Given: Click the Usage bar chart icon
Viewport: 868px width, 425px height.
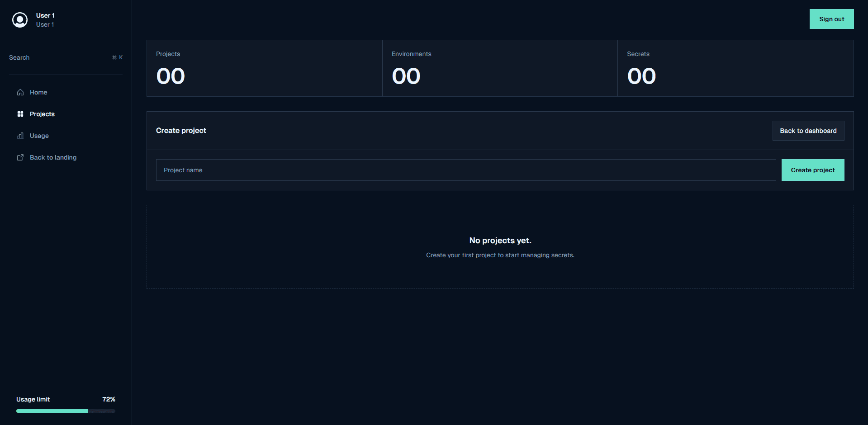Looking at the screenshot, I should tap(20, 136).
